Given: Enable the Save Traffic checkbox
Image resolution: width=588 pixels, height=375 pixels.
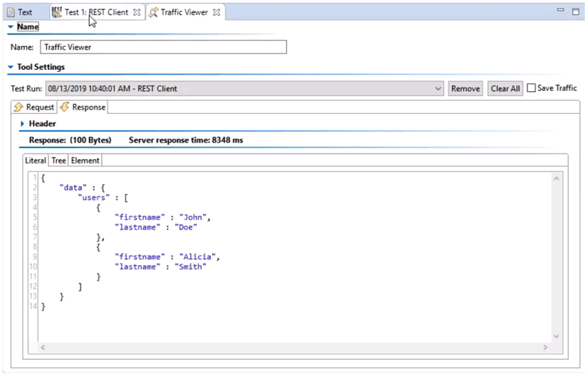Looking at the screenshot, I should tap(531, 88).
